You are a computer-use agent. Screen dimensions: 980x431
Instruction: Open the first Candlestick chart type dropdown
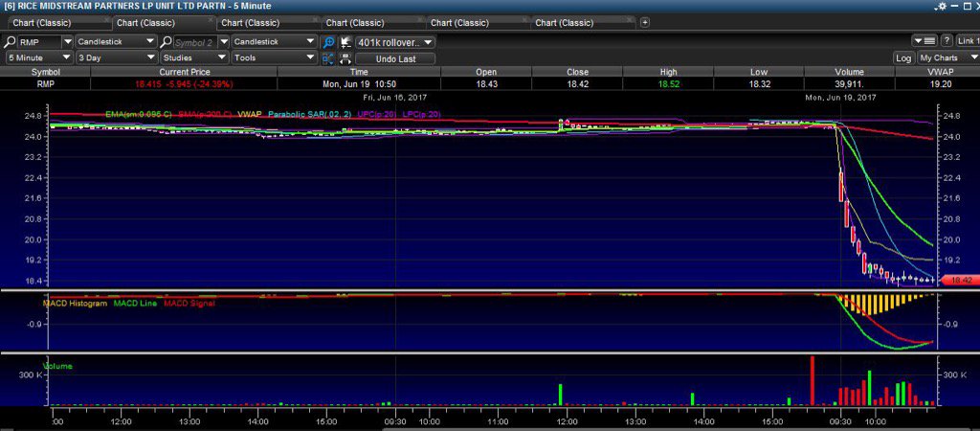[x=116, y=42]
